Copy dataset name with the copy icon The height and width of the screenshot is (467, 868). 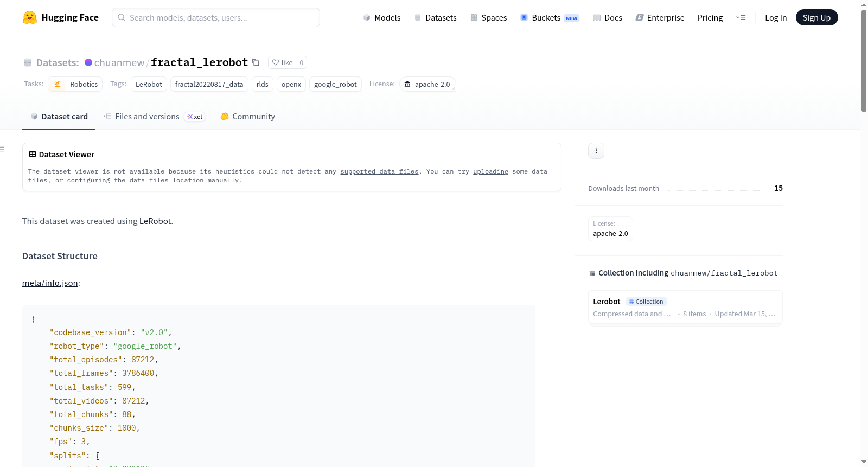tap(256, 62)
